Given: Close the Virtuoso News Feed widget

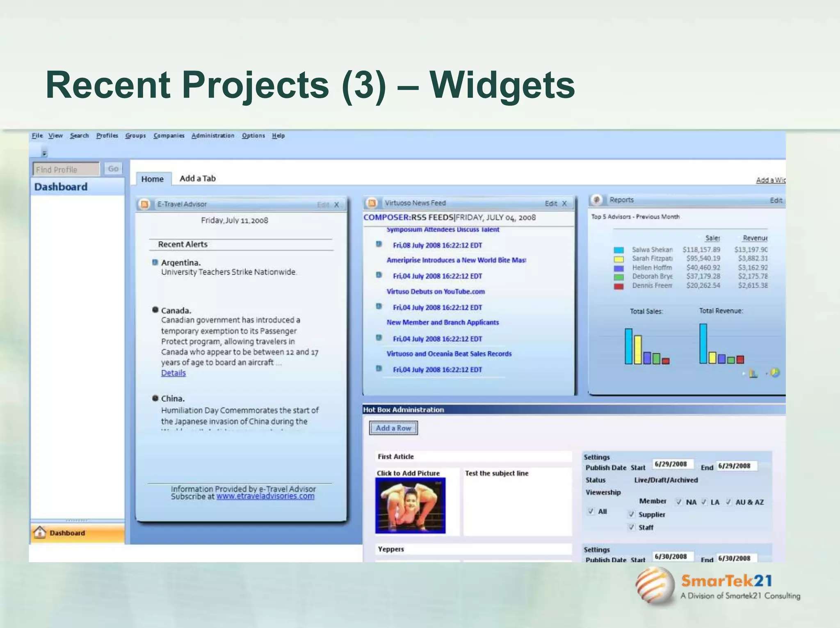Looking at the screenshot, I should [564, 203].
